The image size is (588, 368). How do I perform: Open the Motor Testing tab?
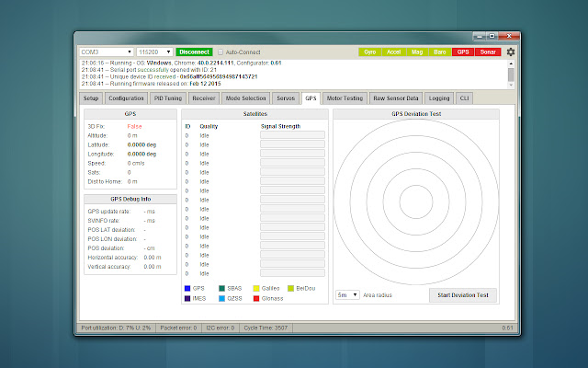[x=344, y=97]
